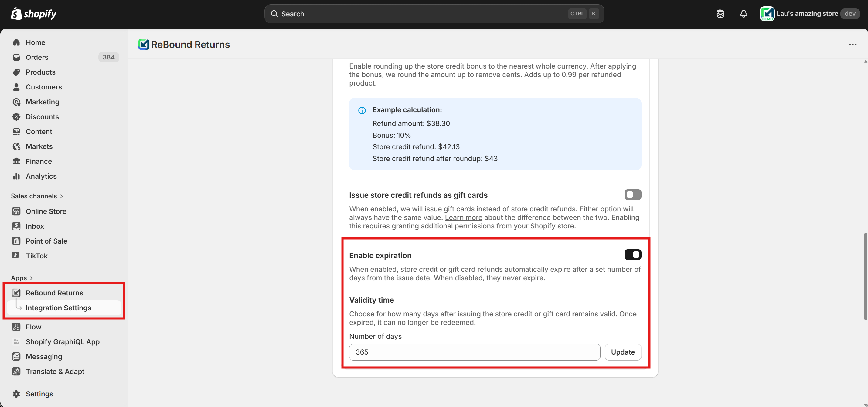The width and height of the screenshot is (868, 407).
Task: Disable the Enable expiration toggle
Action: coord(632,255)
